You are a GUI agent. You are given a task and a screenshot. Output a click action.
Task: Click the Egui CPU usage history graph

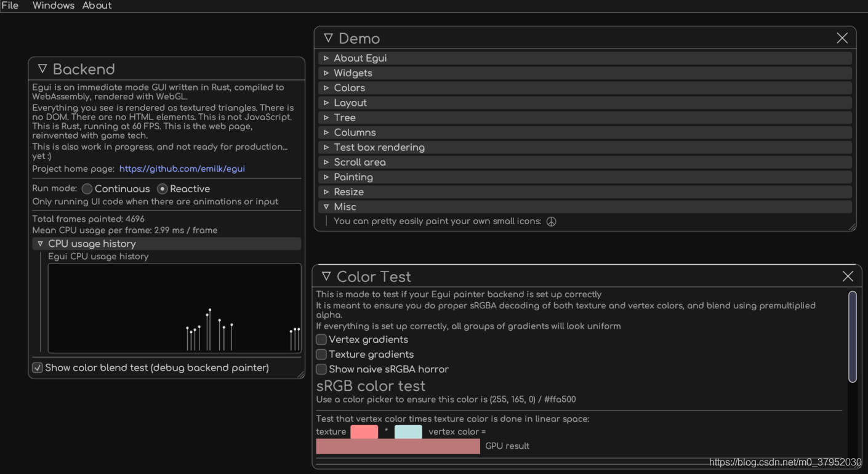(174, 308)
